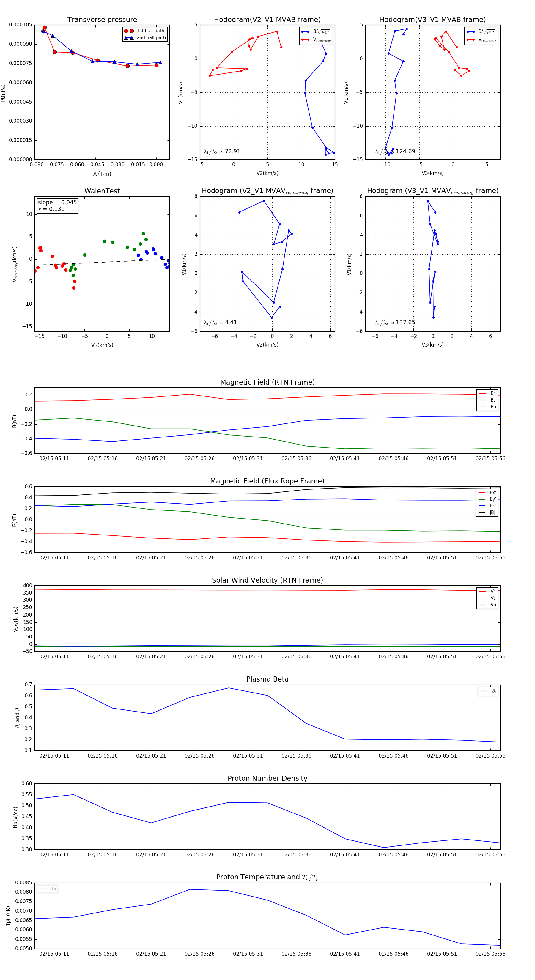Select the Bn legend entry
The image size is (535, 980).
(487, 407)
